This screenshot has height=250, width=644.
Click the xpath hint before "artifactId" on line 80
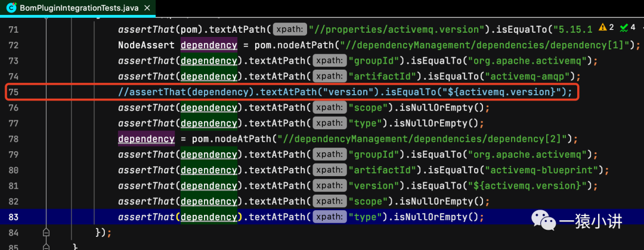click(329, 170)
